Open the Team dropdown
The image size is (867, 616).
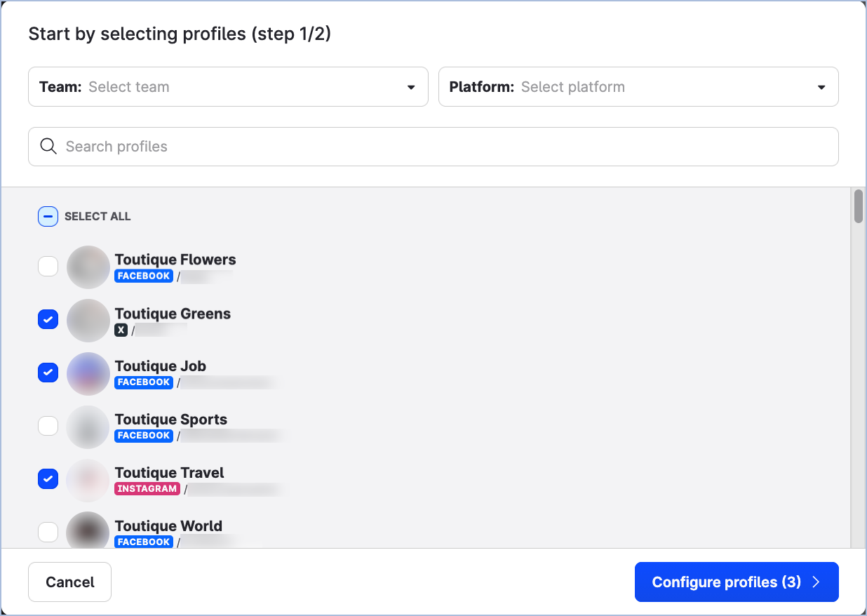228,87
